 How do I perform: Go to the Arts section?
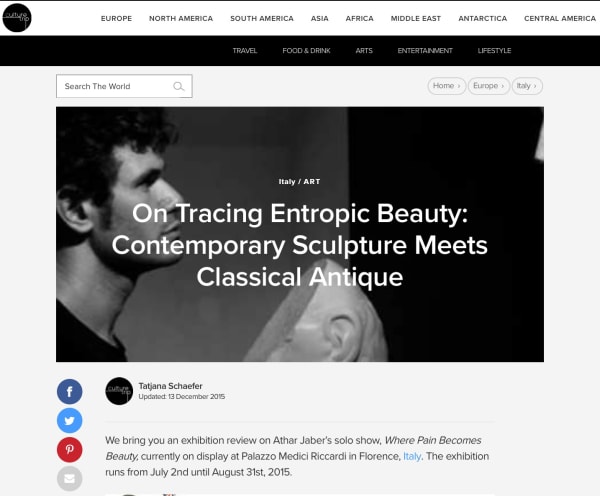(x=364, y=51)
